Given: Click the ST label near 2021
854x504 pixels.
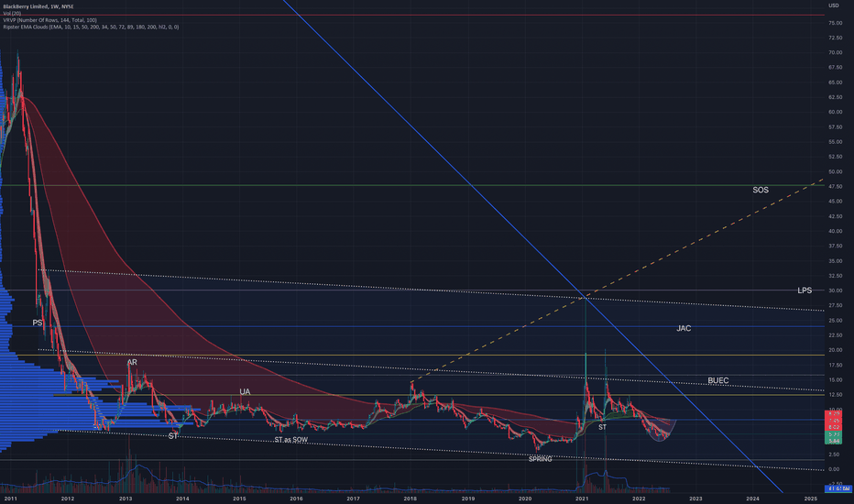Looking at the screenshot, I should [x=602, y=427].
